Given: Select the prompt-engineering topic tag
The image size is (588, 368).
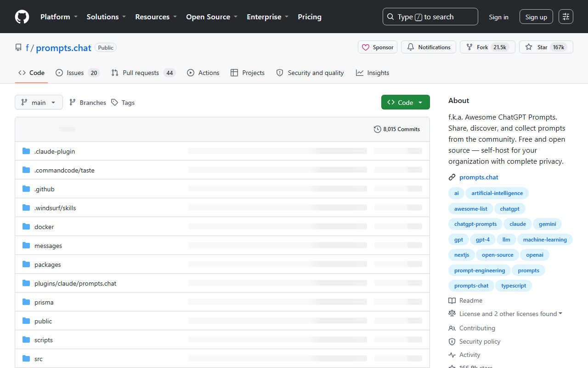Looking at the screenshot, I should point(480,270).
